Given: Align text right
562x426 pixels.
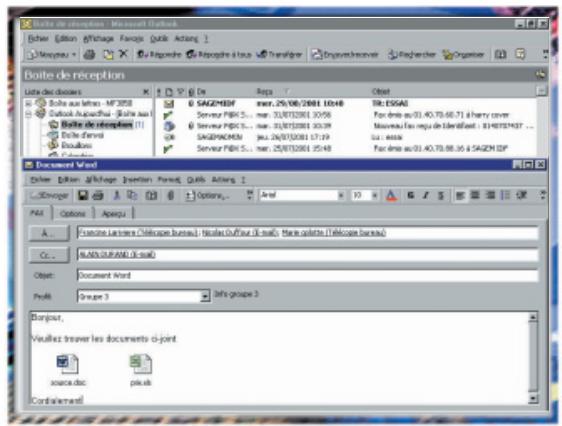Looking at the screenshot, I should [x=490, y=196].
